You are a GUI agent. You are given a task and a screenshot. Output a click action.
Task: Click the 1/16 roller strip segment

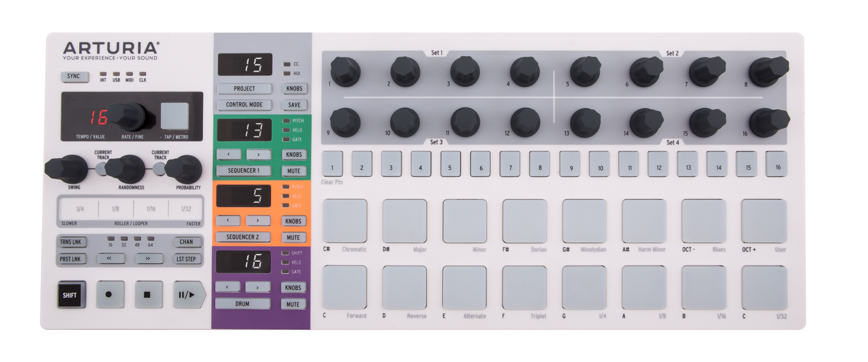151,209
